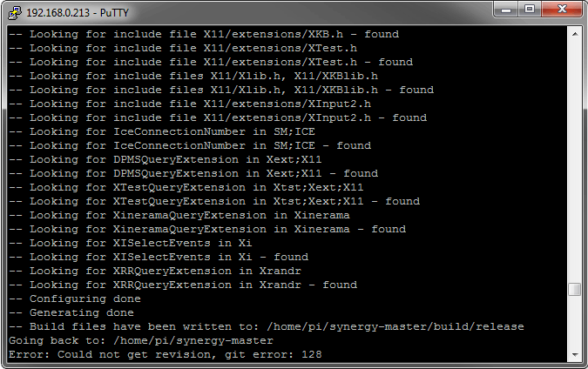Open the PuTTY system menu icon

click(13, 11)
